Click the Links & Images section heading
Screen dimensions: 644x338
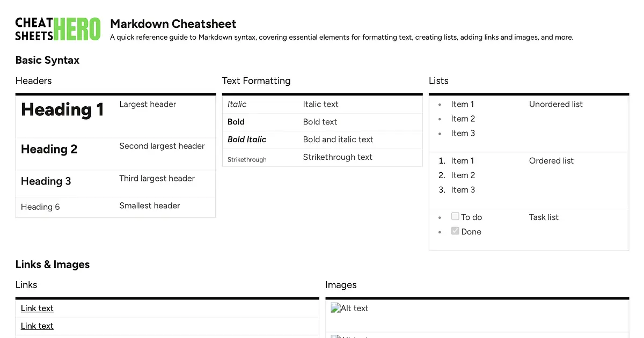tap(53, 264)
